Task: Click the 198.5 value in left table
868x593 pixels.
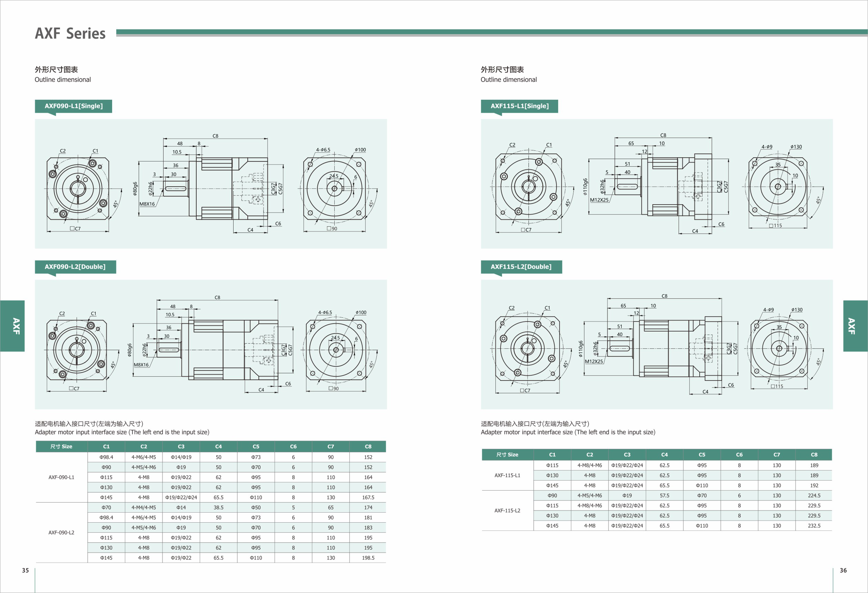Action: click(368, 558)
